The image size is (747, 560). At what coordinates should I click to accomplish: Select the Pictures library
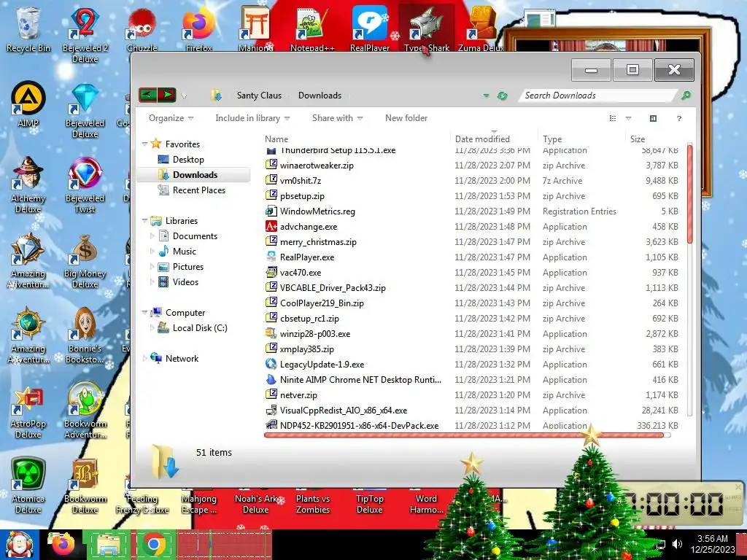[x=187, y=267]
